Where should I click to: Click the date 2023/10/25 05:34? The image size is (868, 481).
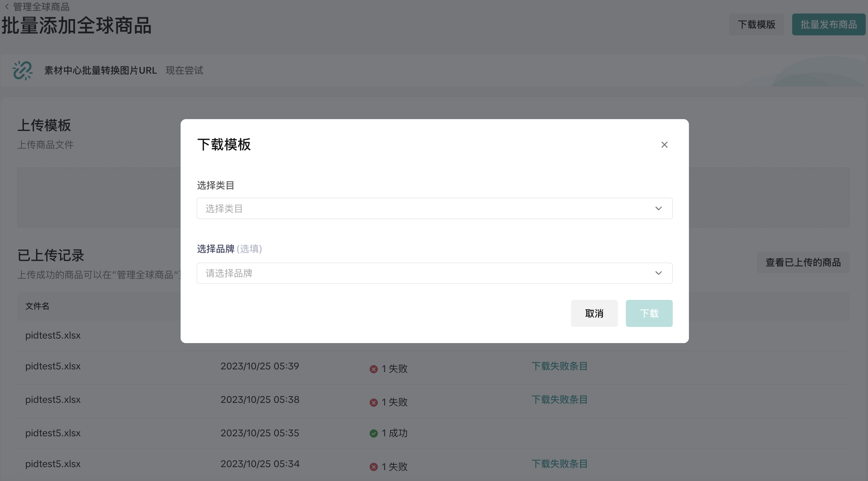(260, 464)
